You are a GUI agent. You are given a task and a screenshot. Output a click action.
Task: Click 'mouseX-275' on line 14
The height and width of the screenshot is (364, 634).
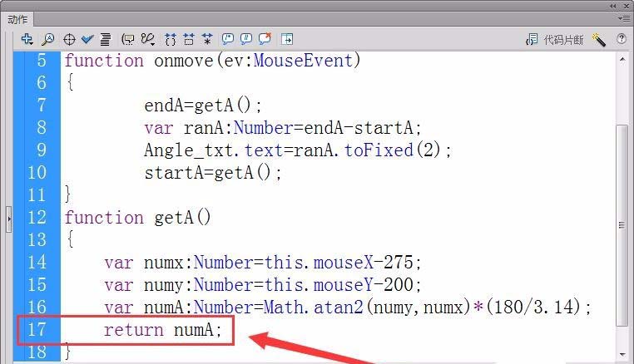point(363,263)
